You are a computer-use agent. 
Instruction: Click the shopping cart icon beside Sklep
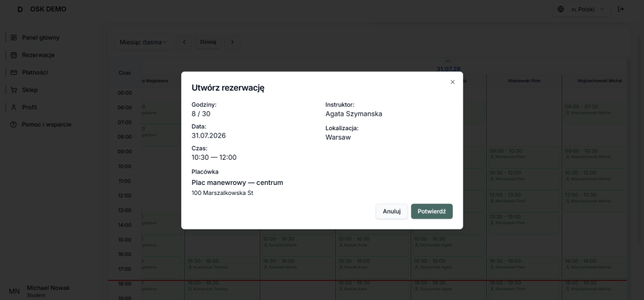pos(14,89)
